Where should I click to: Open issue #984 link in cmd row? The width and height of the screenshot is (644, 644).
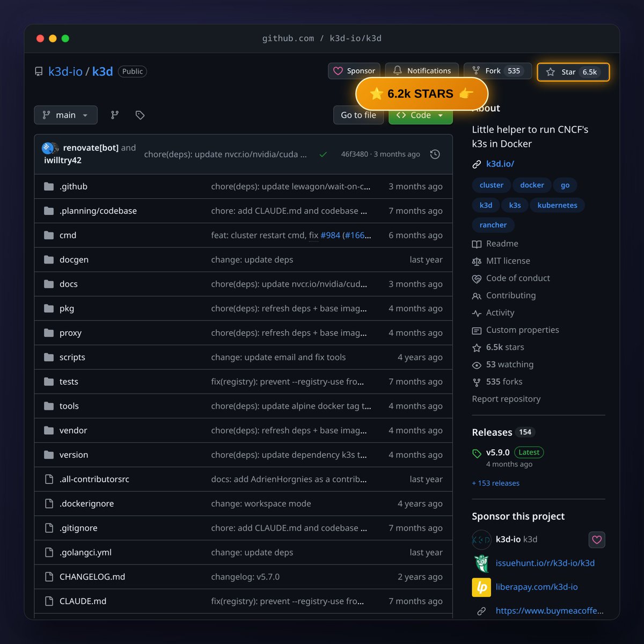pos(330,235)
